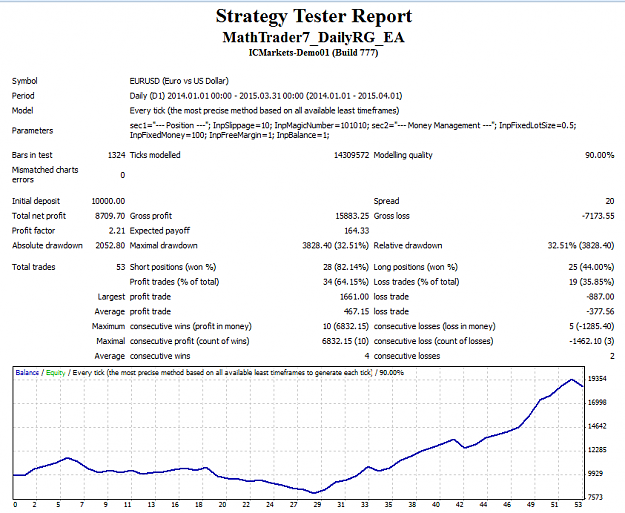
Task: Click 'Equity' legend in chart
Action: [x=55, y=372]
